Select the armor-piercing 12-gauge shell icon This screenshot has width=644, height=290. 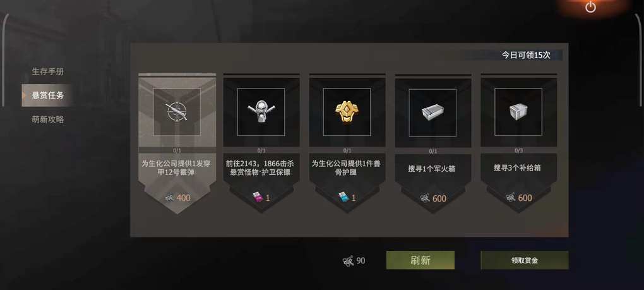tap(177, 111)
